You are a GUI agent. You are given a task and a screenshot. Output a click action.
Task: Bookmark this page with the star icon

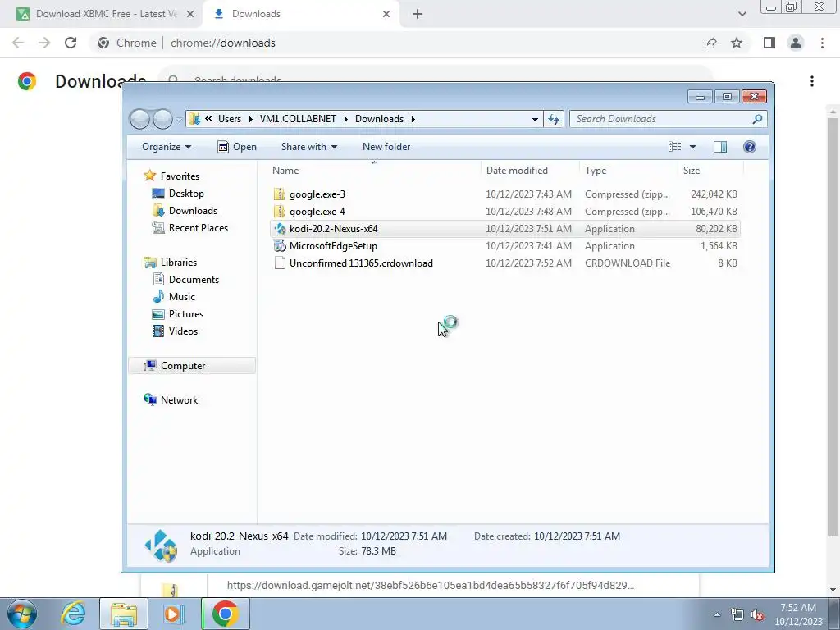(737, 43)
